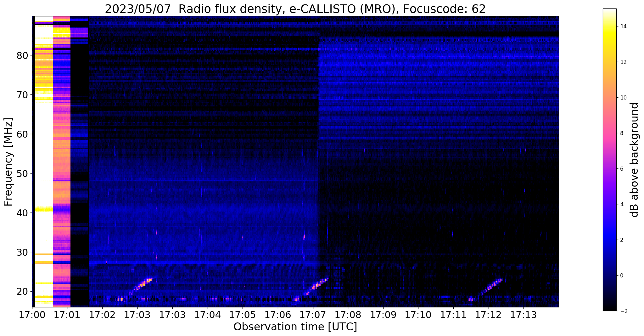Select the 17:09 tick label on time axis

pyautogui.click(x=383, y=315)
